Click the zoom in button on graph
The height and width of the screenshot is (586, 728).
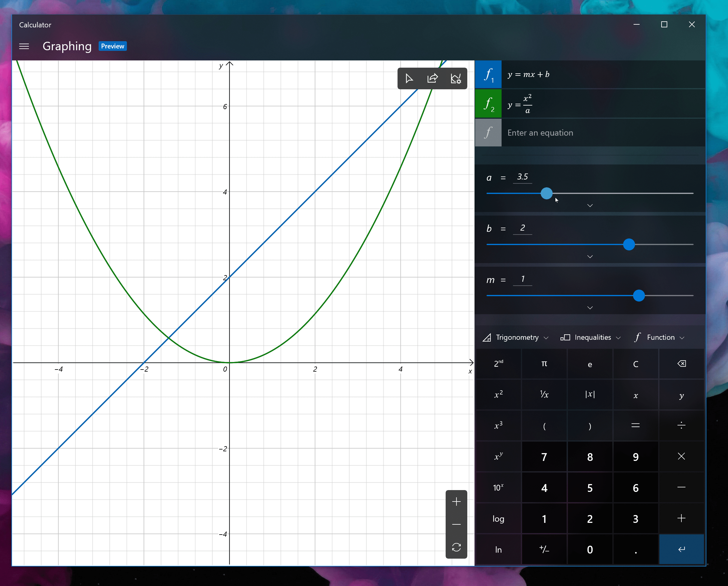click(456, 501)
